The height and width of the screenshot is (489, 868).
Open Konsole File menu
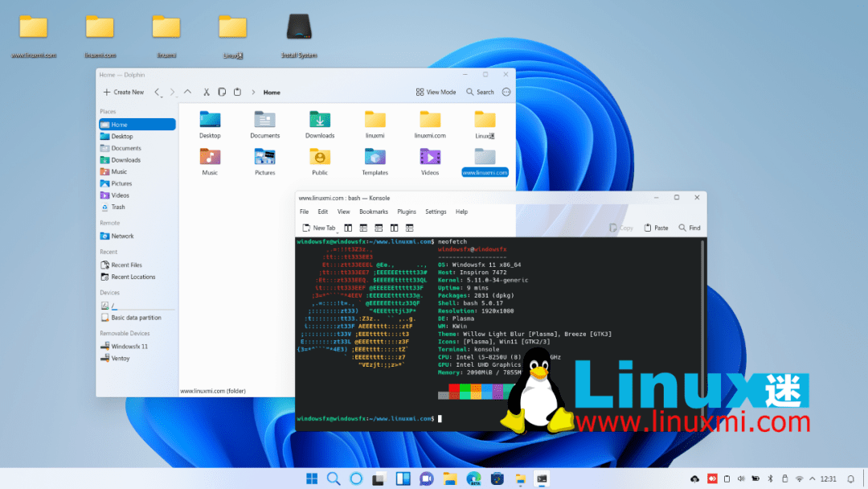305,212
